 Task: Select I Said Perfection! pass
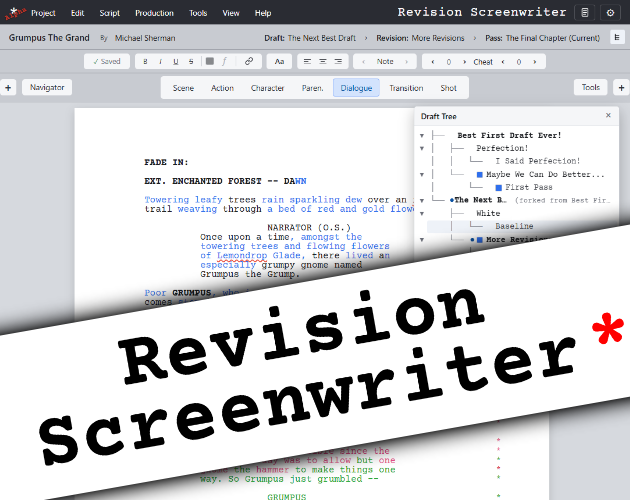pyautogui.click(x=538, y=161)
